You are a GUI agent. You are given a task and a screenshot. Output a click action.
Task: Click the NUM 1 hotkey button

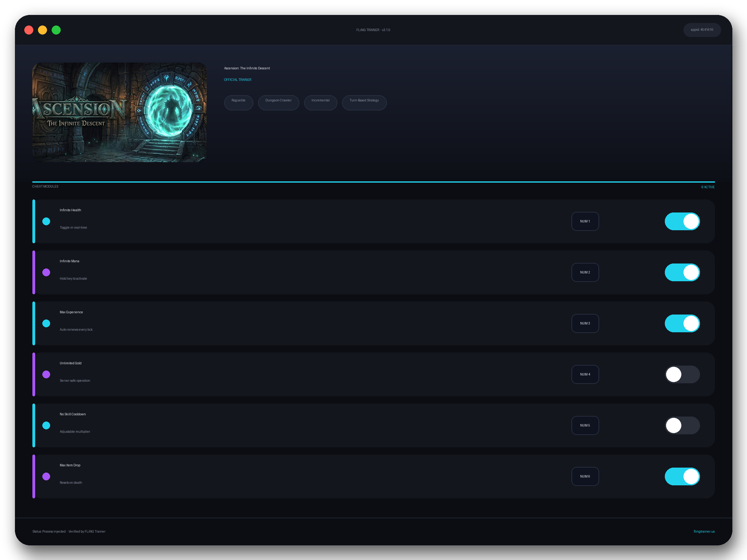pos(585,222)
